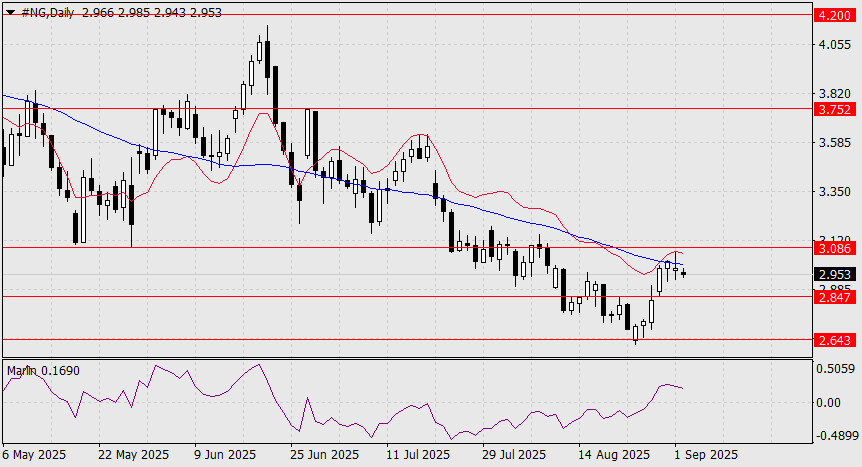Select the 1 Sep 2025 date label

[705, 455]
